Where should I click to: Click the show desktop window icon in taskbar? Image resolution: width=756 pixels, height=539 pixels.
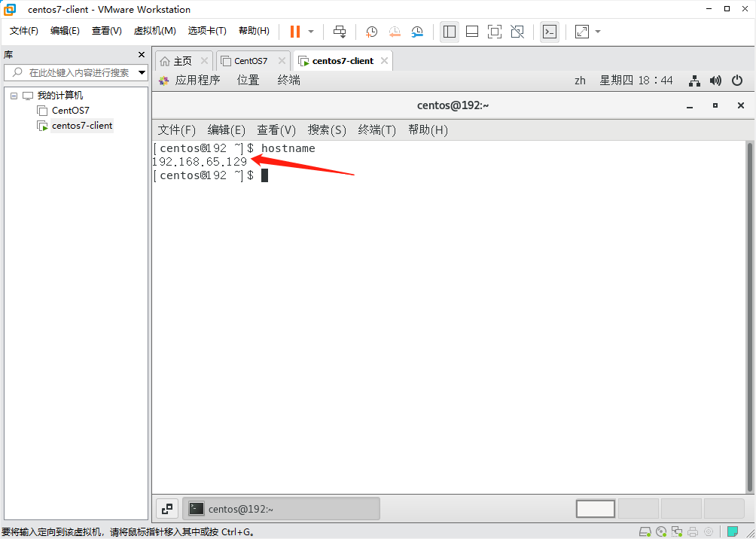pyautogui.click(x=167, y=508)
